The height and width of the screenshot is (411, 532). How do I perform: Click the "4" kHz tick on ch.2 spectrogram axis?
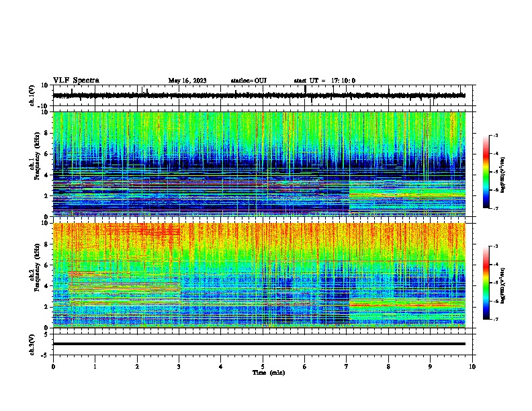[x=46, y=286]
